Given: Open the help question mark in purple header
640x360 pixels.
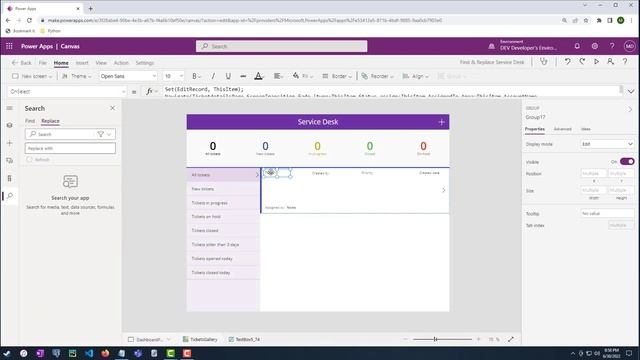Looking at the screenshot, I should coord(612,46).
